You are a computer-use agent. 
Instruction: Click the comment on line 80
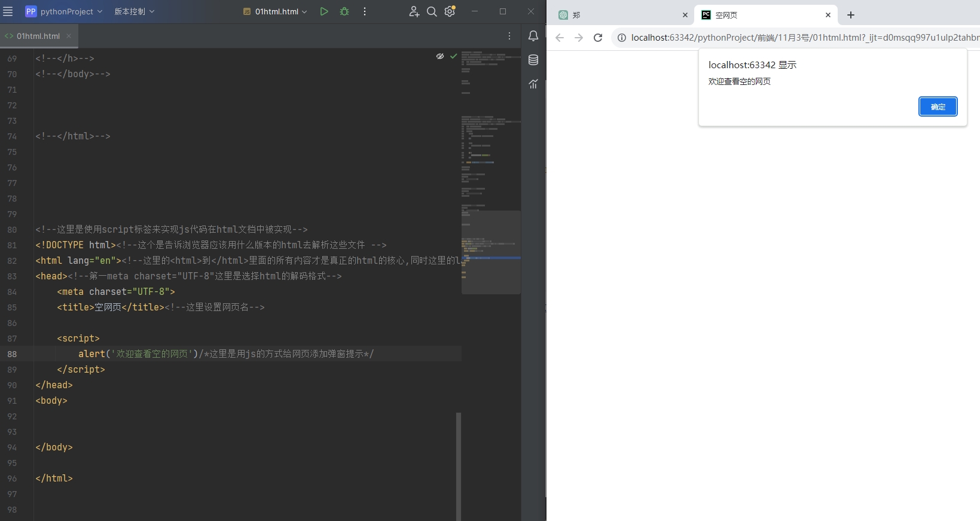[x=172, y=230]
